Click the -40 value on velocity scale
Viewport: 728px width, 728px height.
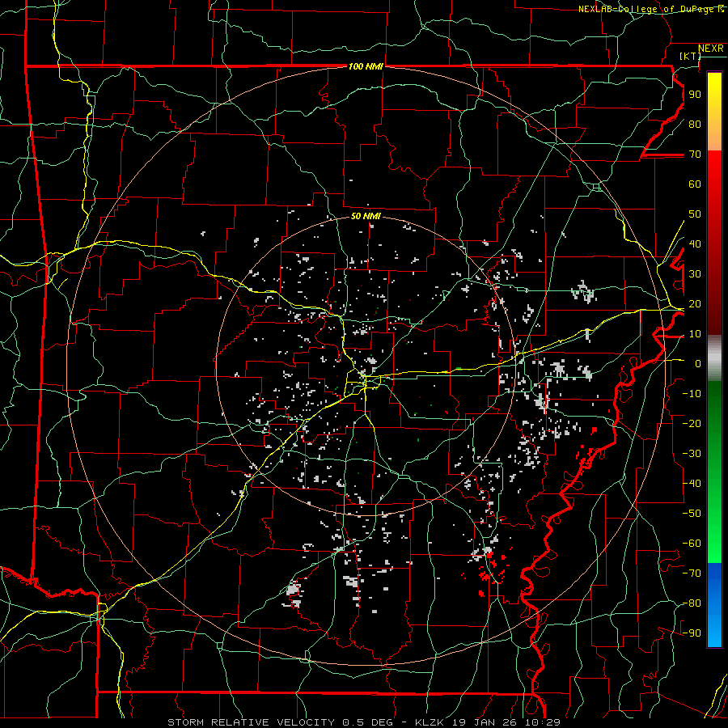click(x=692, y=484)
